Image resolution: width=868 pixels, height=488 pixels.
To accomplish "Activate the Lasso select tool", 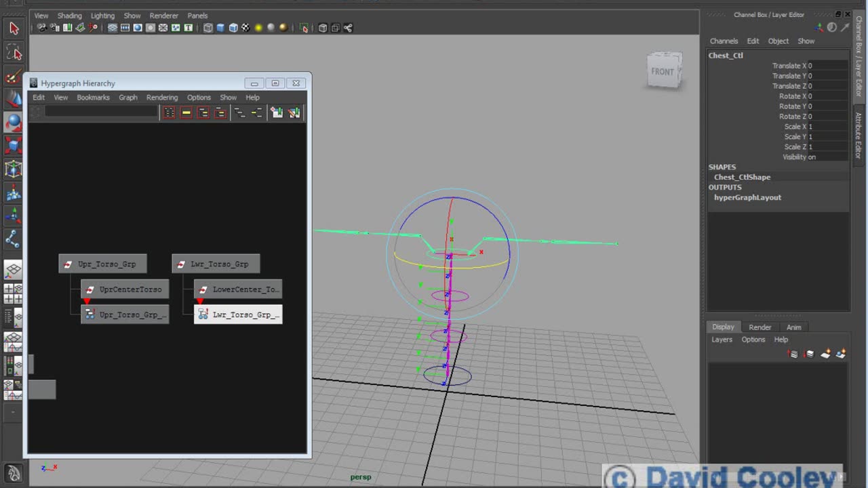I will [14, 52].
